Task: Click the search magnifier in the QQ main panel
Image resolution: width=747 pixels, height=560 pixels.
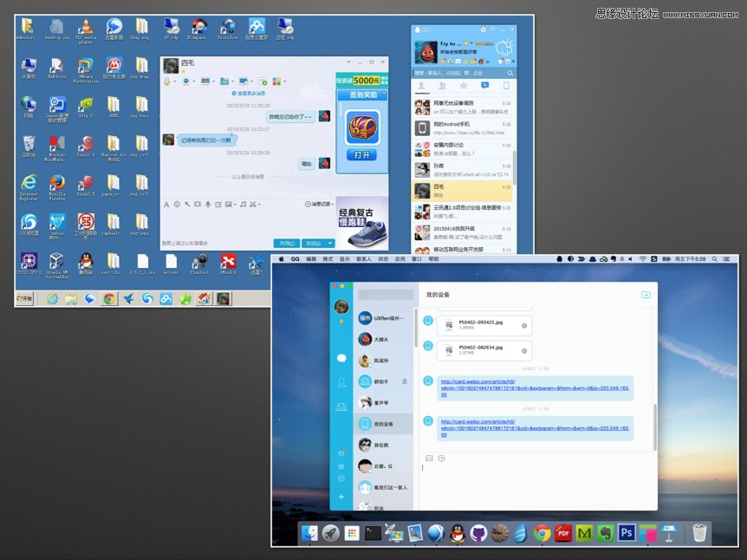Action: [x=510, y=73]
